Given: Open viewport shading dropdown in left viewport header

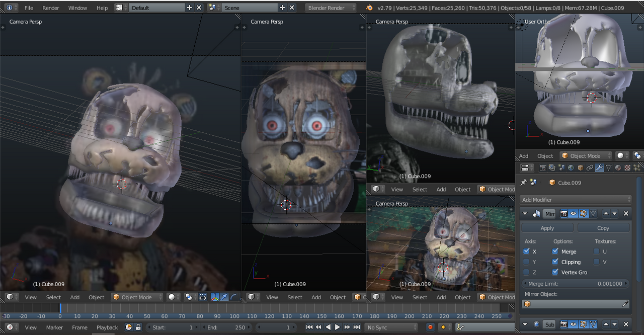Looking at the screenshot, I should 173,297.
